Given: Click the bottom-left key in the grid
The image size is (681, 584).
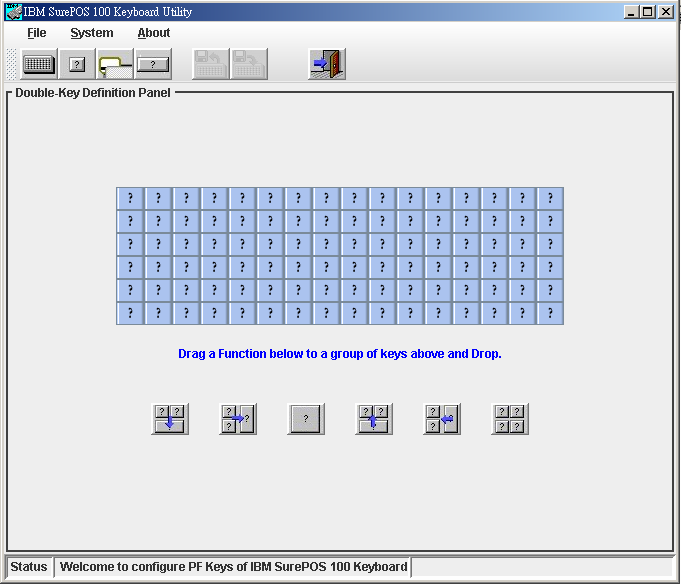Looking at the screenshot, I should tap(130, 313).
